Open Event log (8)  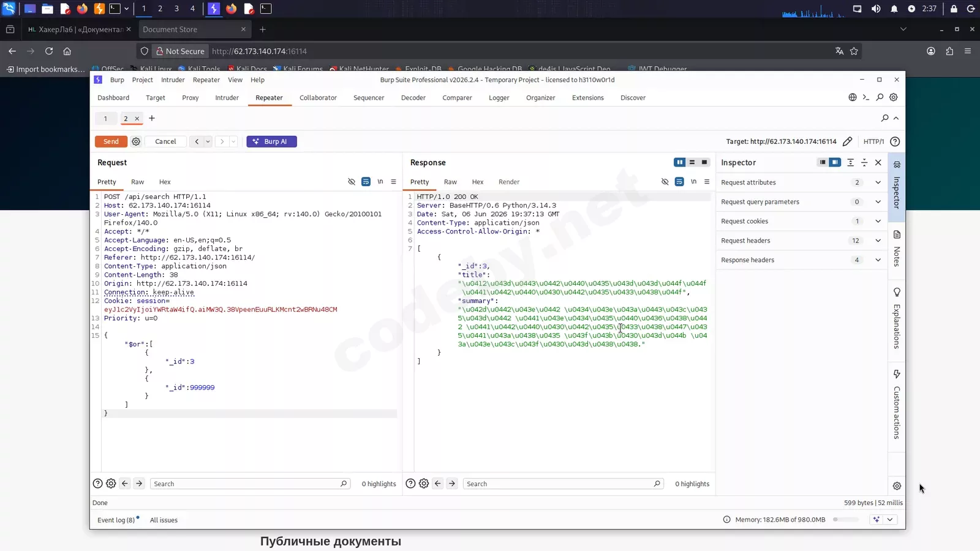click(x=116, y=520)
